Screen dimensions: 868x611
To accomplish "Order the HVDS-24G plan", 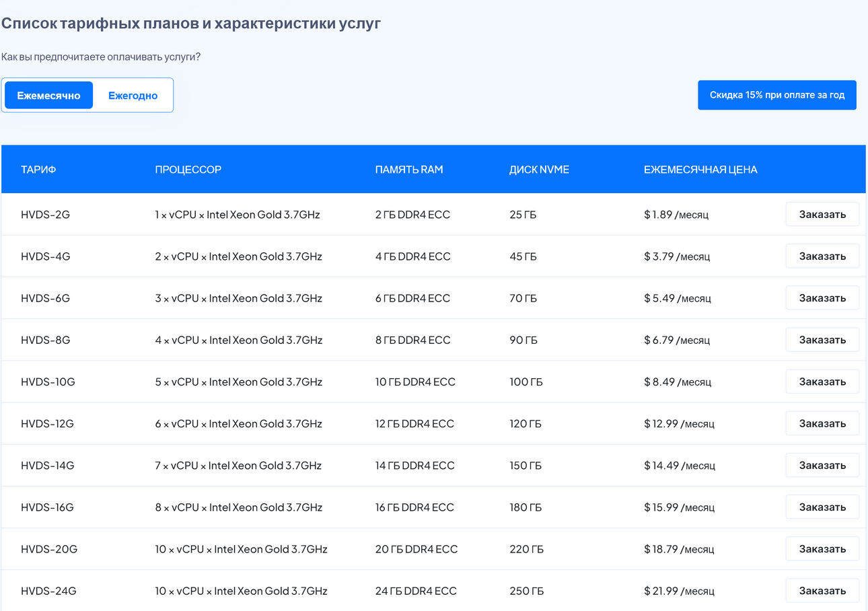I will click(x=822, y=591).
